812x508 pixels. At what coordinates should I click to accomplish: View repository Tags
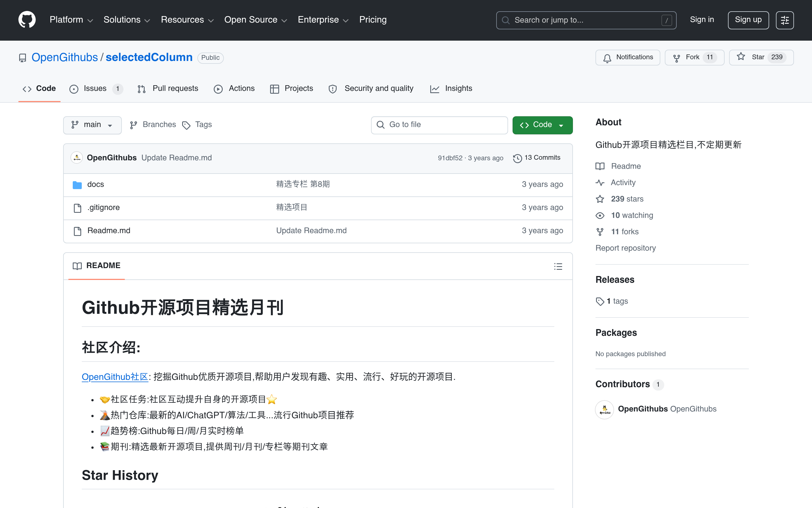197,125
